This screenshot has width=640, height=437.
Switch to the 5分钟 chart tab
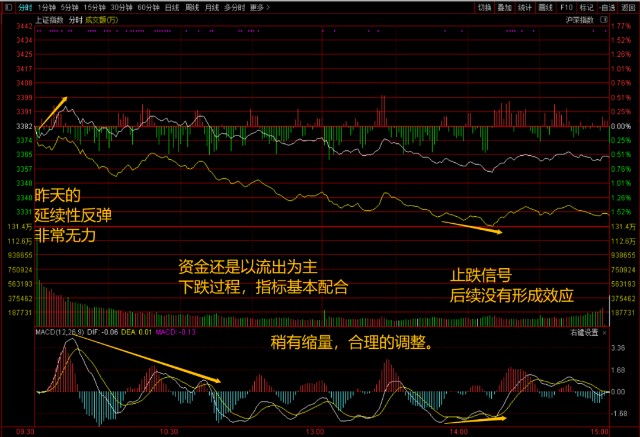point(69,7)
